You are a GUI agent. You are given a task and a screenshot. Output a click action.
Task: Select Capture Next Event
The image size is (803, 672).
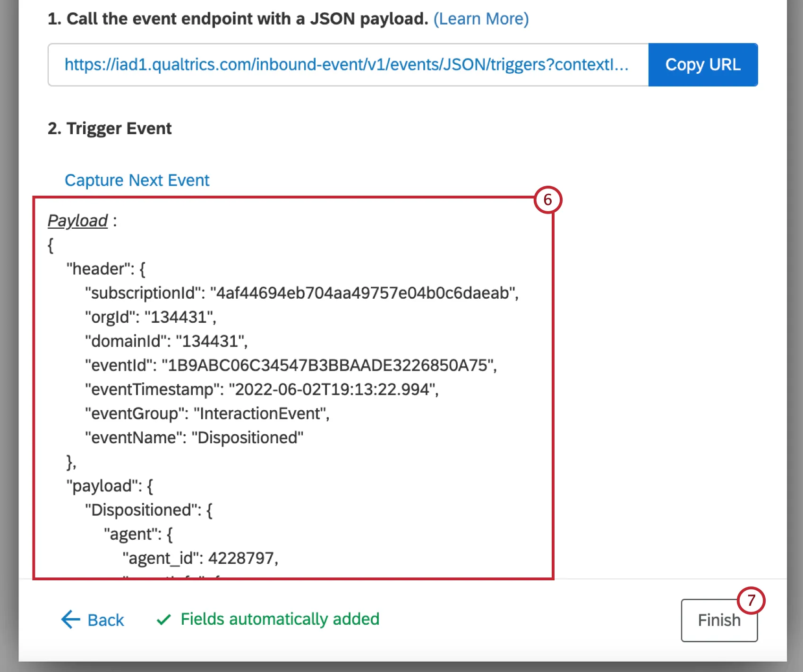137,180
